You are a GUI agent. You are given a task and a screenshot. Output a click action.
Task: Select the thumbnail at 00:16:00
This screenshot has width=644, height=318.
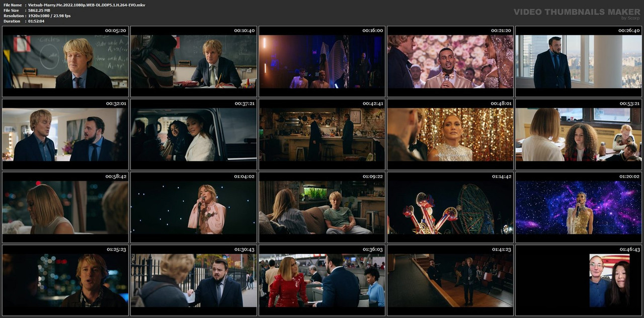[x=322, y=62]
